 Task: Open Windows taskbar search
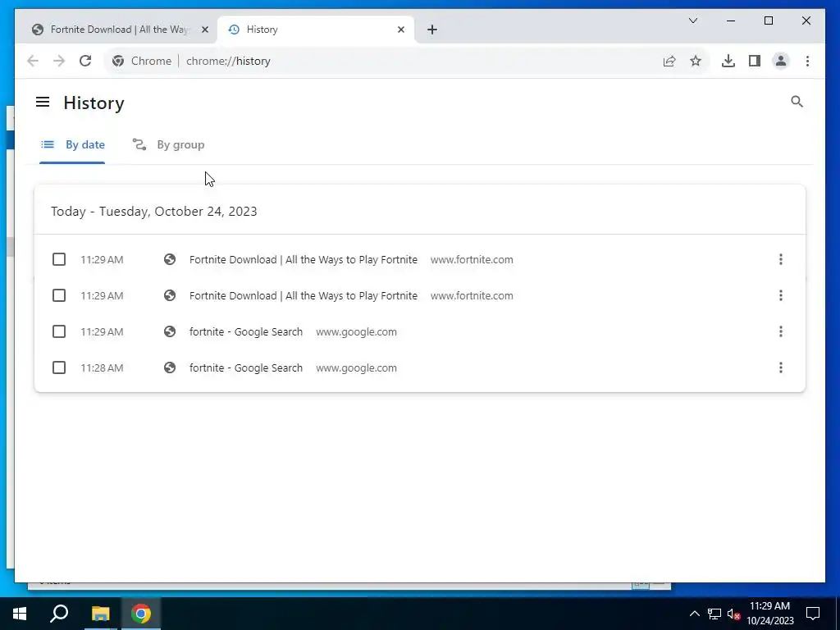pos(59,614)
